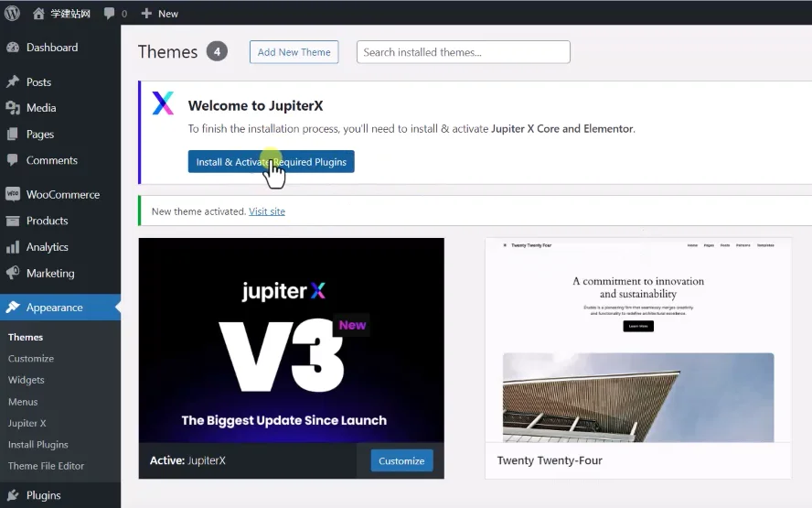Click the WooCommerce Woo icon
812x508 pixels.
pyautogui.click(x=13, y=194)
